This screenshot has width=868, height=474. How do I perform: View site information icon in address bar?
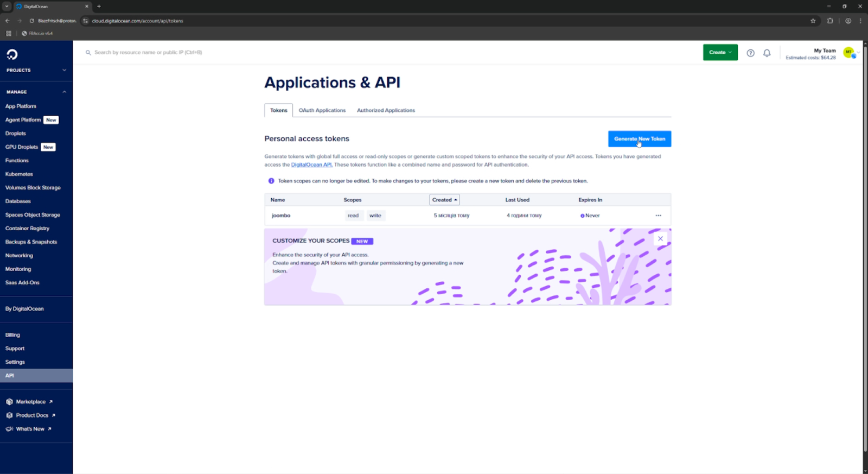click(x=85, y=21)
